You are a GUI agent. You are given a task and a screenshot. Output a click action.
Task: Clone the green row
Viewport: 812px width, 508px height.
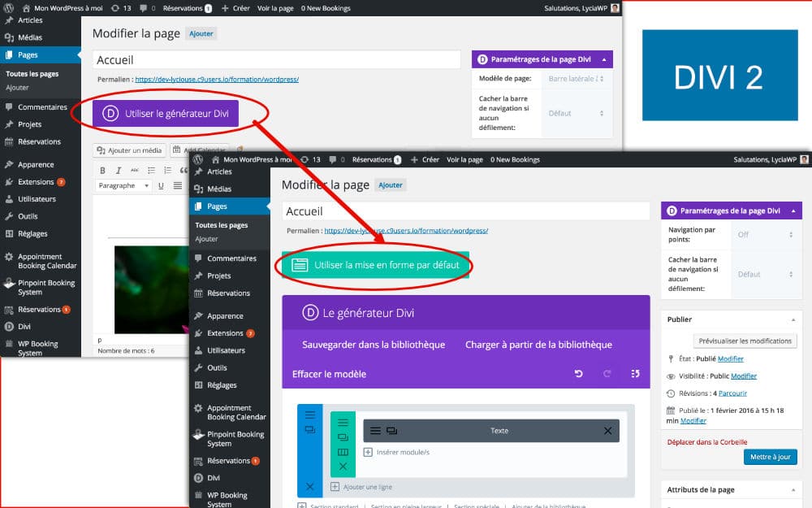coord(343,437)
